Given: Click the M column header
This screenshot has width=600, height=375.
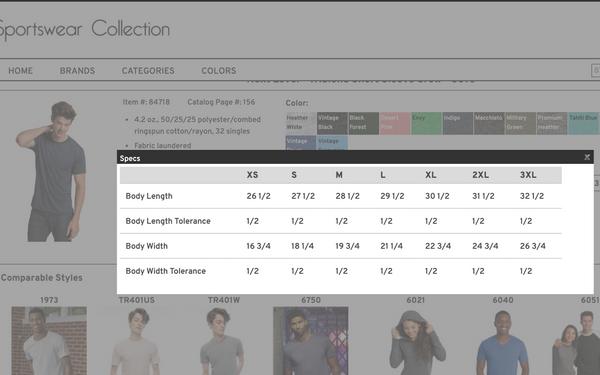Looking at the screenshot, I should tap(339, 175).
